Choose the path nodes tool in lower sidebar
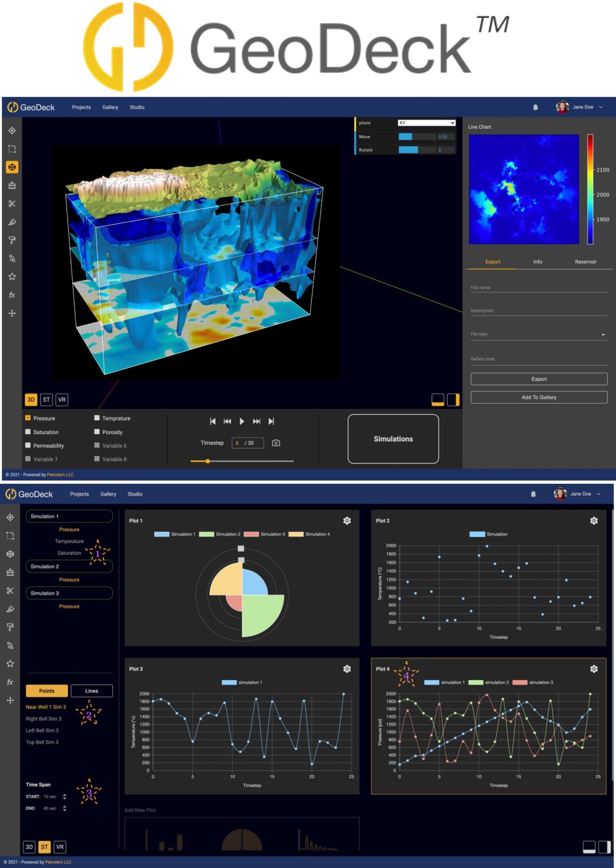Screen dimensions: 616x868 point(10,645)
